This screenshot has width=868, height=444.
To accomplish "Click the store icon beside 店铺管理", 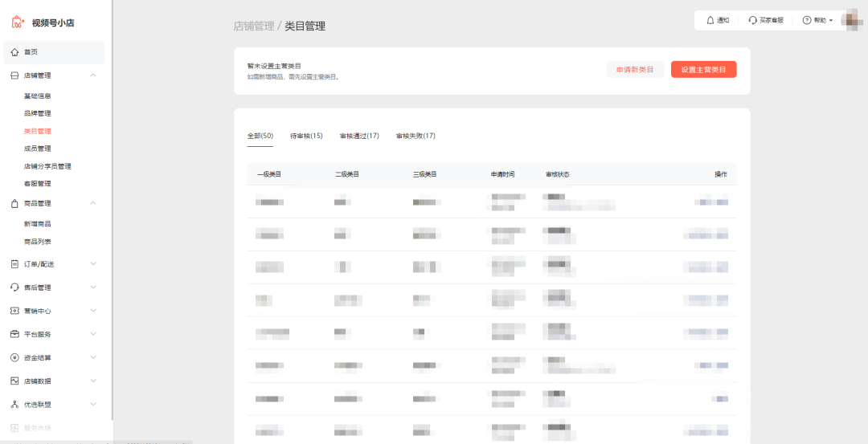I will point(14,75).
